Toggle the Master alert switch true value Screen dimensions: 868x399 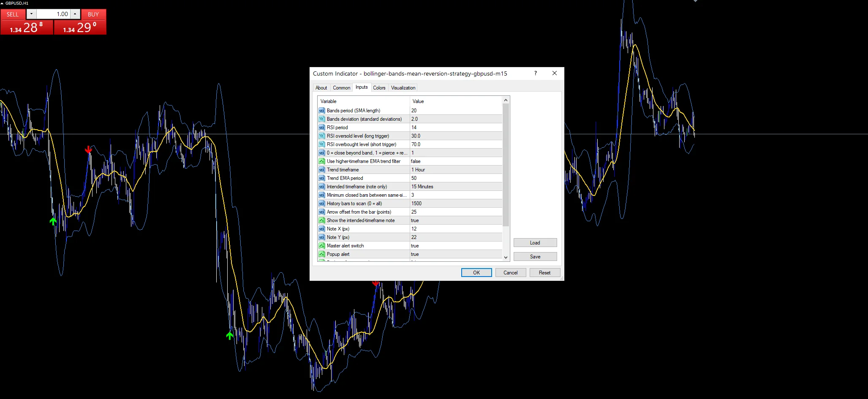(x=456, y=246)
